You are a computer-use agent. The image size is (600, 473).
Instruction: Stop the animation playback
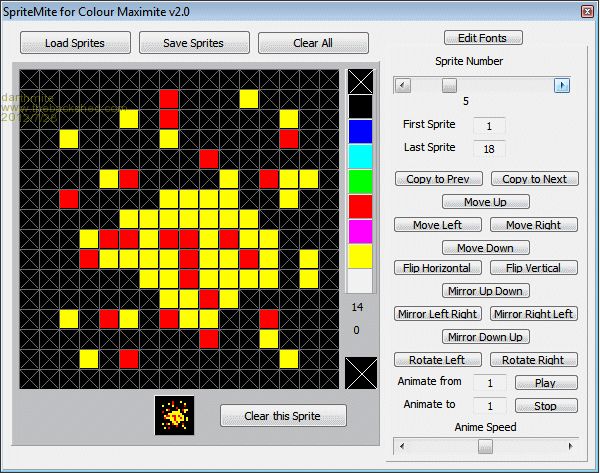pyautogui.click(x=546, y=406)
